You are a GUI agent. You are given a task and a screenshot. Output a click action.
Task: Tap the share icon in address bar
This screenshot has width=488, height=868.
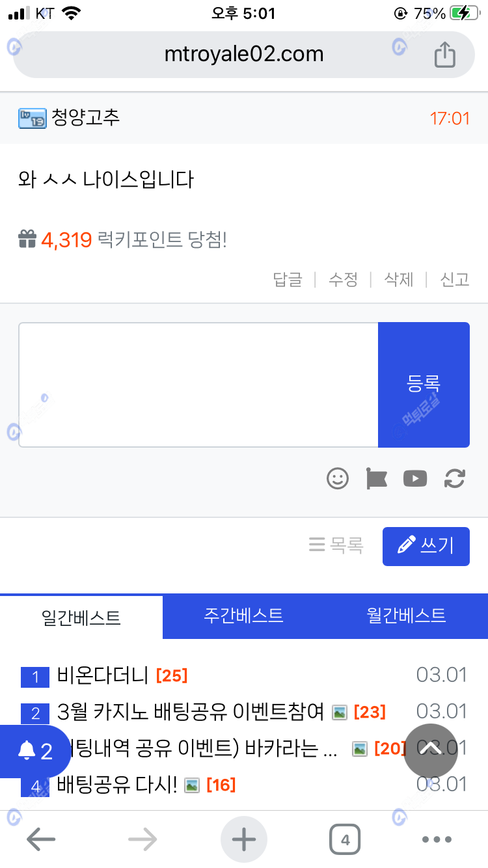click(444, 55)
